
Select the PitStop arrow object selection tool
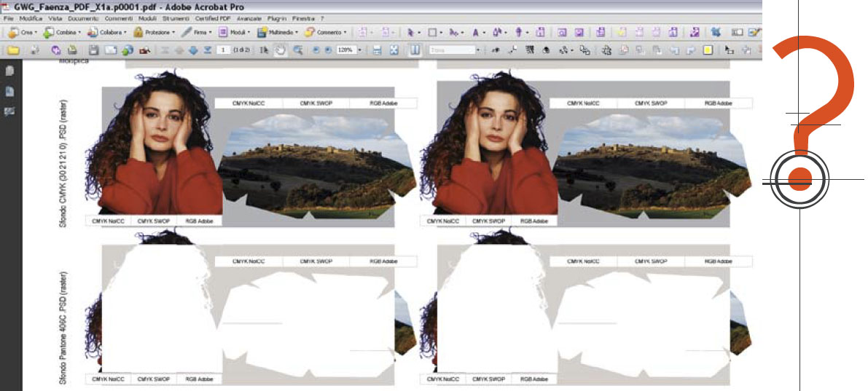coord(412,33)
